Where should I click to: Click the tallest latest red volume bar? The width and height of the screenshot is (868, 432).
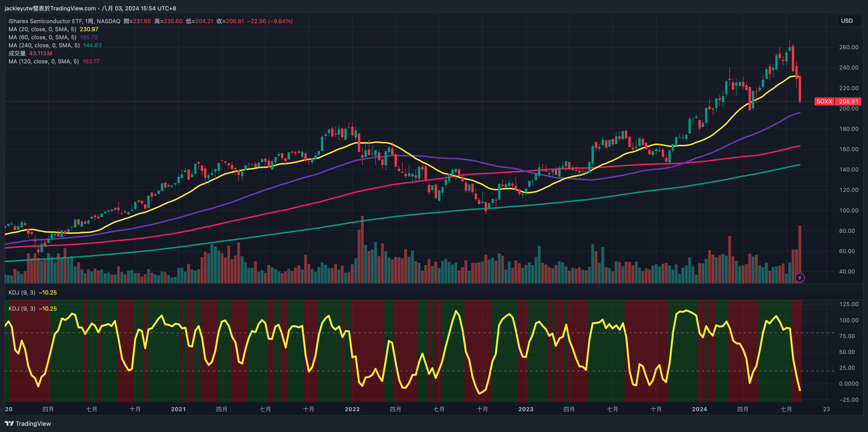click(x=800, y=249)
